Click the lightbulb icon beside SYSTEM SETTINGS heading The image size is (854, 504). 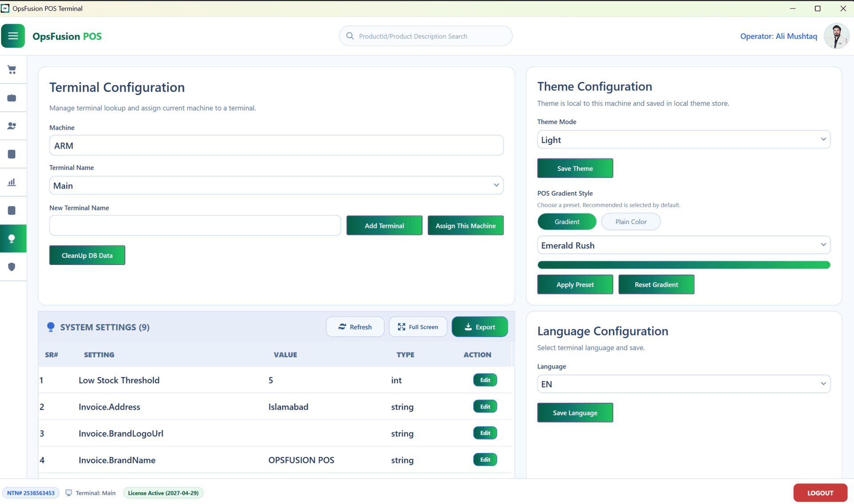pyautogui.click(x=51, y=327)
